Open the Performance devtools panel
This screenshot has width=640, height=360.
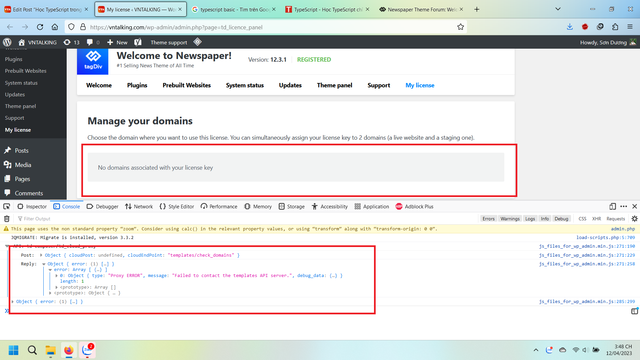(x=219, y=207)
